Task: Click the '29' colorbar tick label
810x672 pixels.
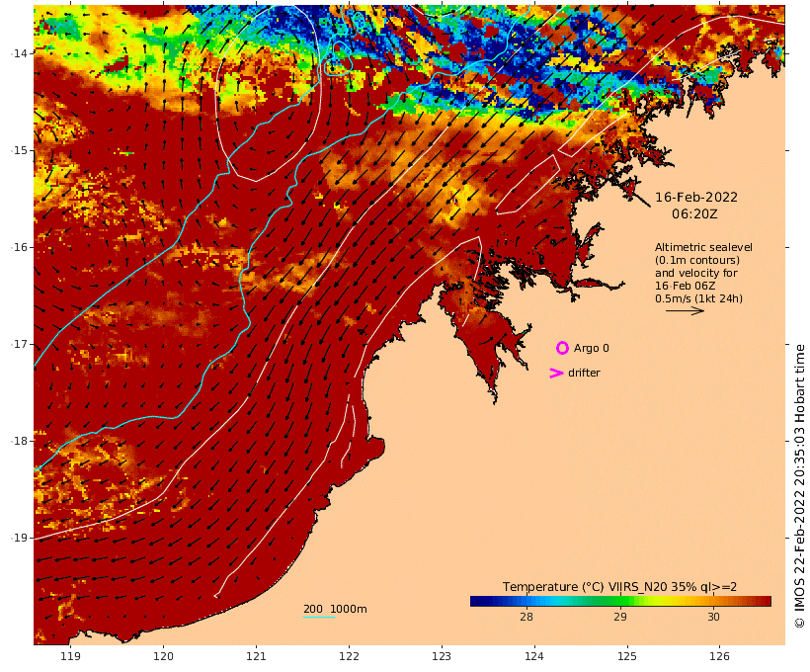Action: pos(620,617)
